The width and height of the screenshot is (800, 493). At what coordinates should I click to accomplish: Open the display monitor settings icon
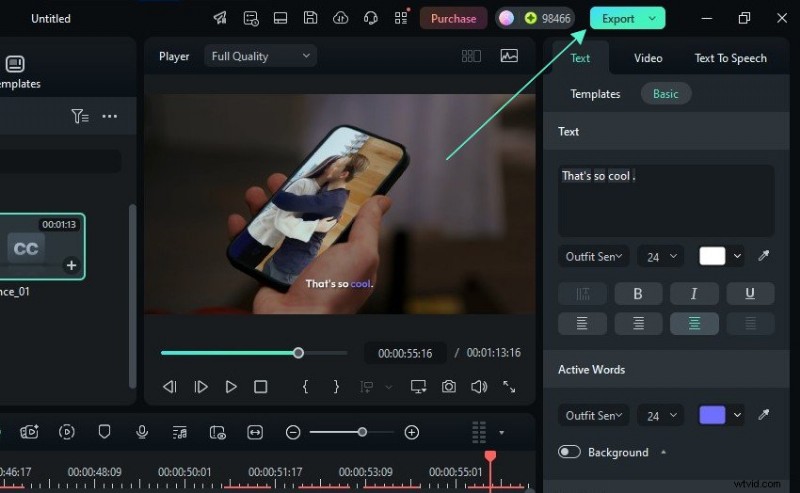418,387
